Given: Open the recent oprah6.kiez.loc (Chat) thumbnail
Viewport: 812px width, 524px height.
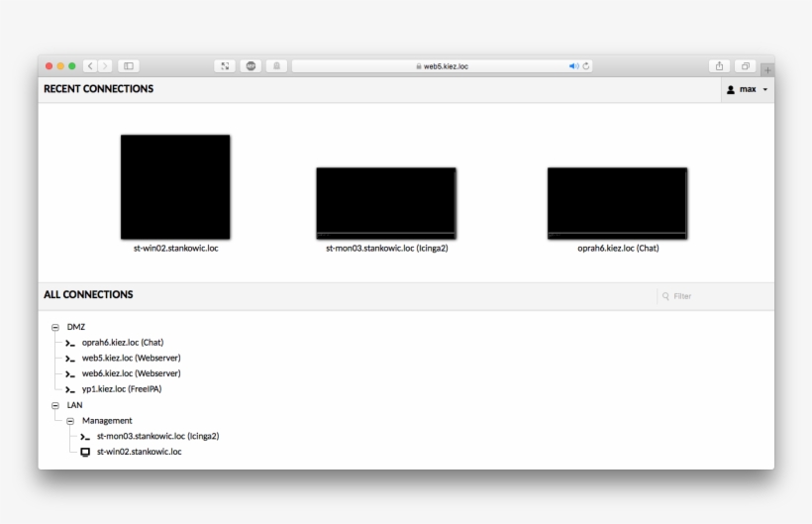Looking at the screenshot, I should [x=617, y=203].
